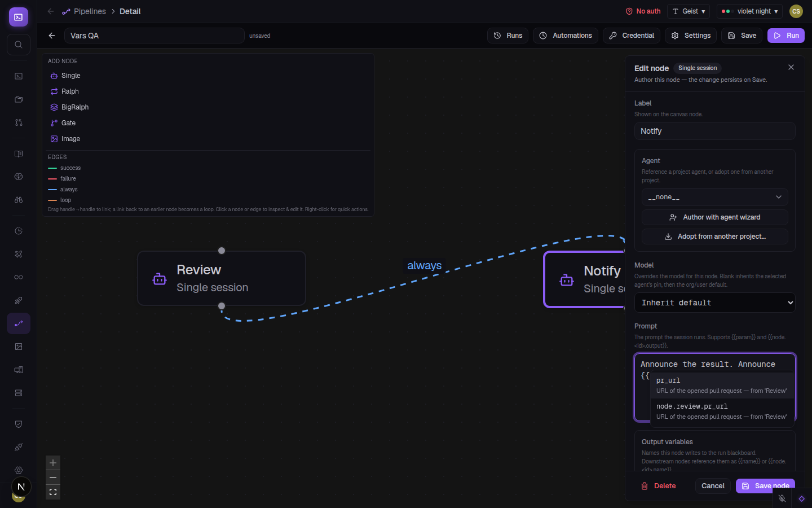Add a BigRalph node
812x508 pixels.
pyautogui.click(x=75, y=107)
